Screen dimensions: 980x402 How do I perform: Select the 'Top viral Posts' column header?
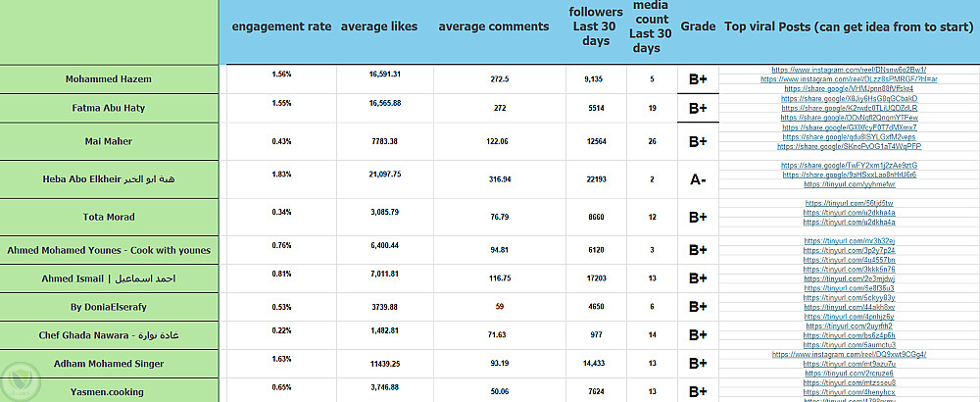point(849,26)
